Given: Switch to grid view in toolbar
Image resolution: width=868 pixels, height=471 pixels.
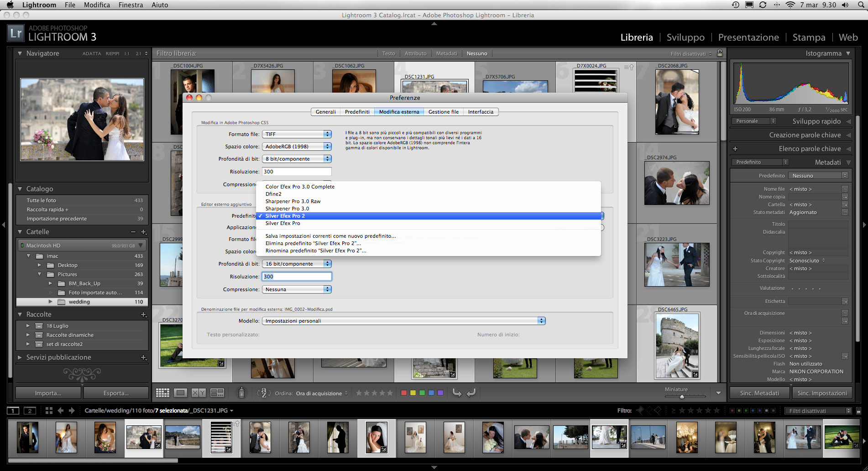Looking at the screenshot, I should point(162,393).
